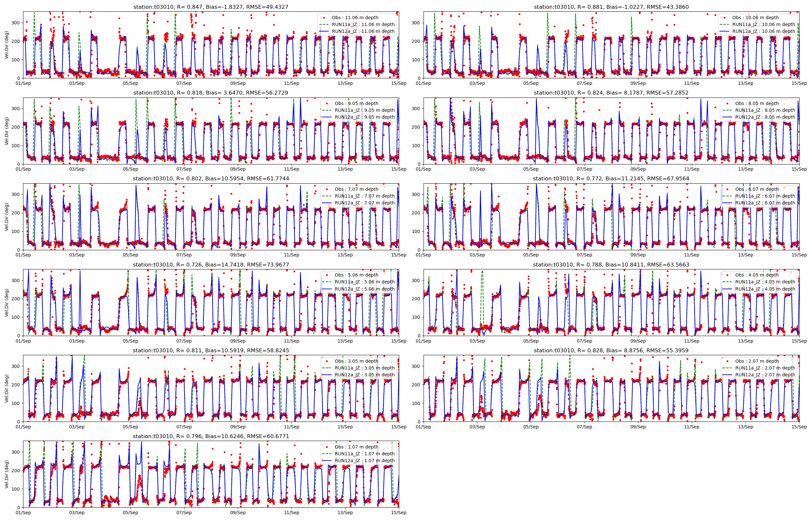Click legend entry 'RUN11a_JZ : 10.06 m depth'
The width and height of the screenshot is (812, 520).
tap(764, 24)
